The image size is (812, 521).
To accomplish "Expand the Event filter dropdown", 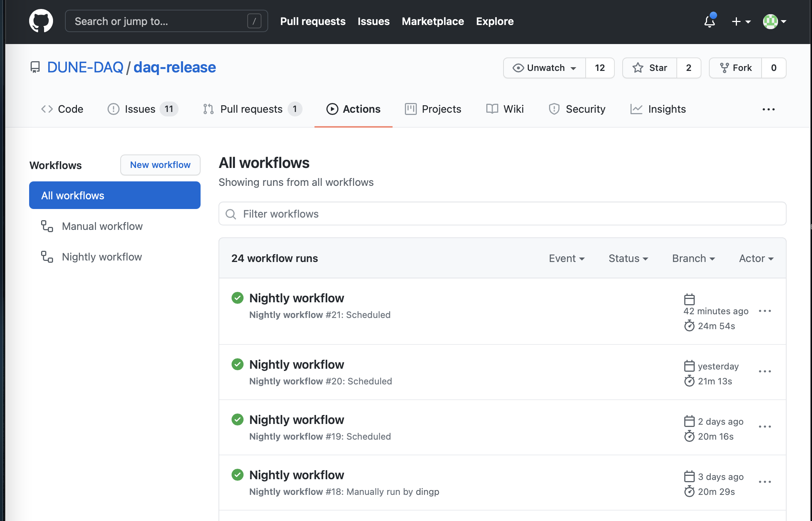I will tap(566, 258).
